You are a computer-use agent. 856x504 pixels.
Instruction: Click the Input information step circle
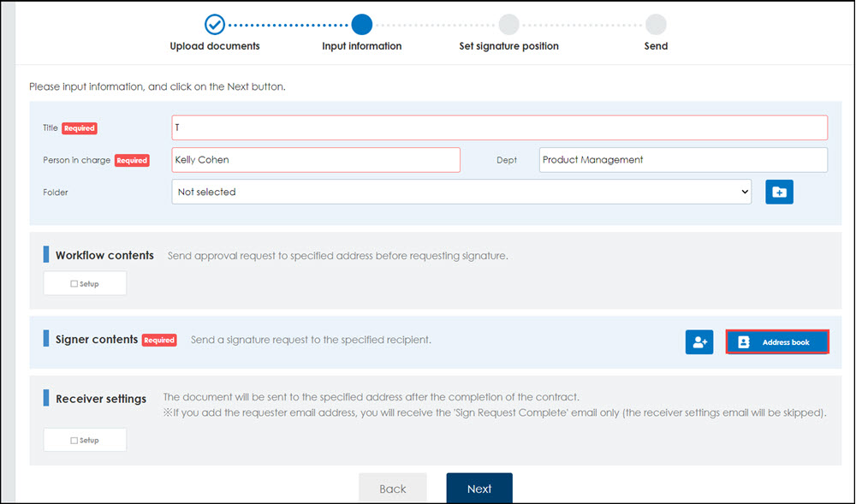[x=361, y=25]
